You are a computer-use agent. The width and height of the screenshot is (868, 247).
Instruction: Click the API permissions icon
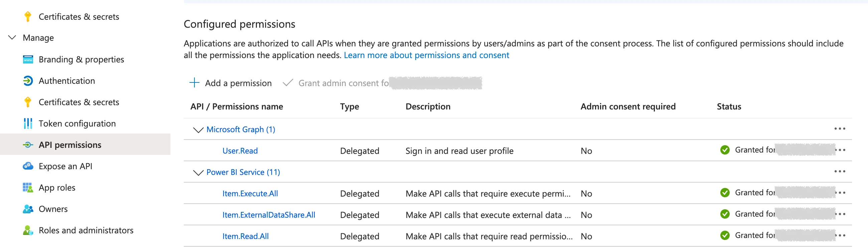(28, 145)
